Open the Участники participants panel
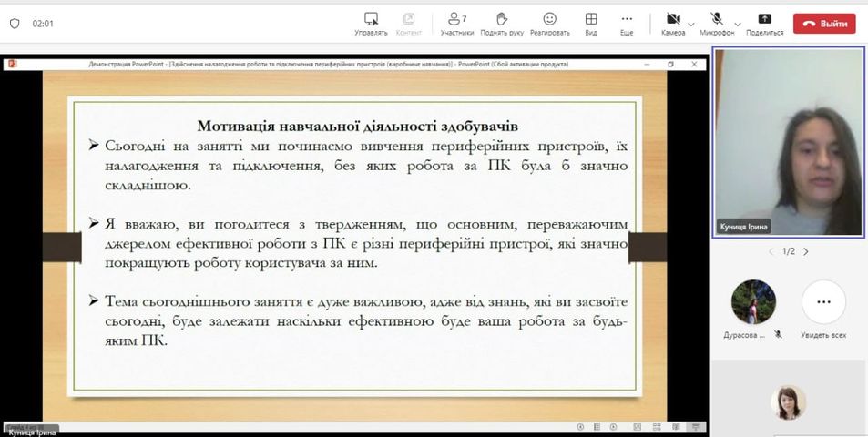 point(456,25)
